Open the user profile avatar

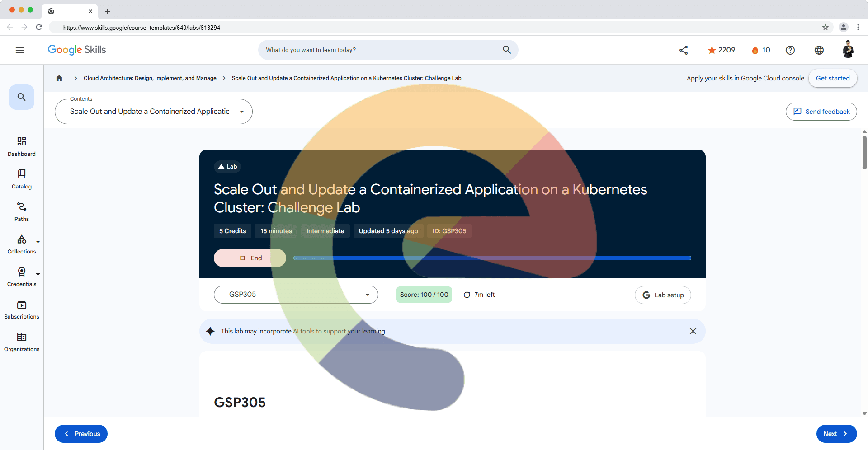coord(848,50)
